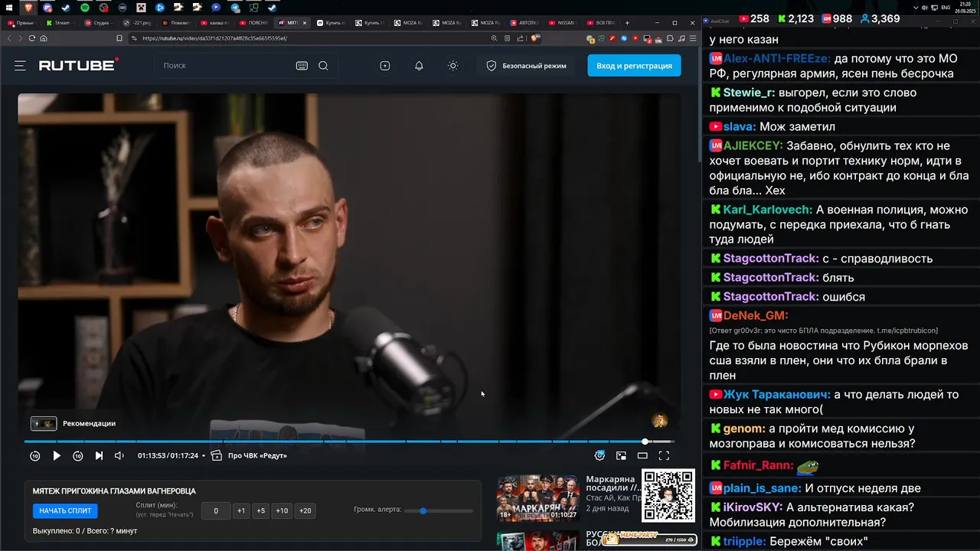Open Steam from the taskbar
Image resolution: width=980 pixels, height=551 pixels.
66,8
